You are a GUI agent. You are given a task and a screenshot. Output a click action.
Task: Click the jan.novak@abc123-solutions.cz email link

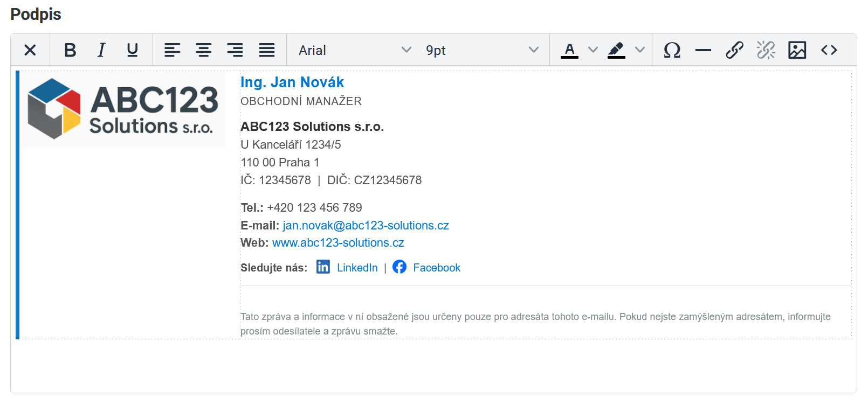[x=366, y=226]
